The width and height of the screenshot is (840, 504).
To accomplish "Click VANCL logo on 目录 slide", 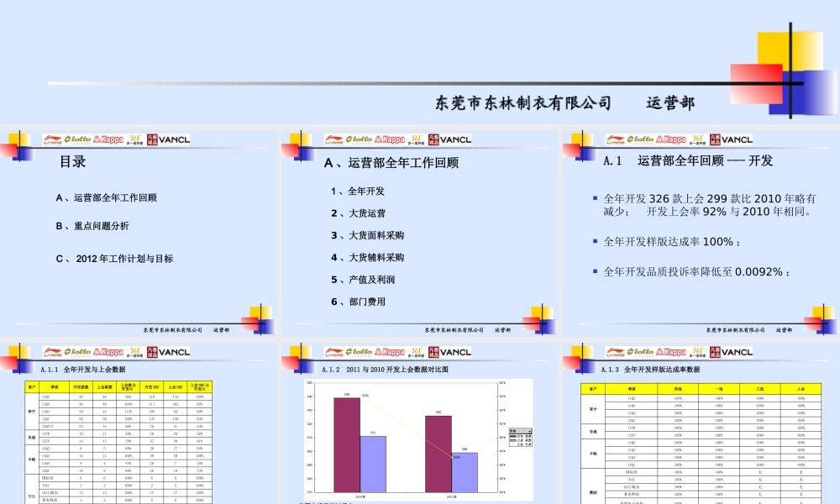I will 169,139.
